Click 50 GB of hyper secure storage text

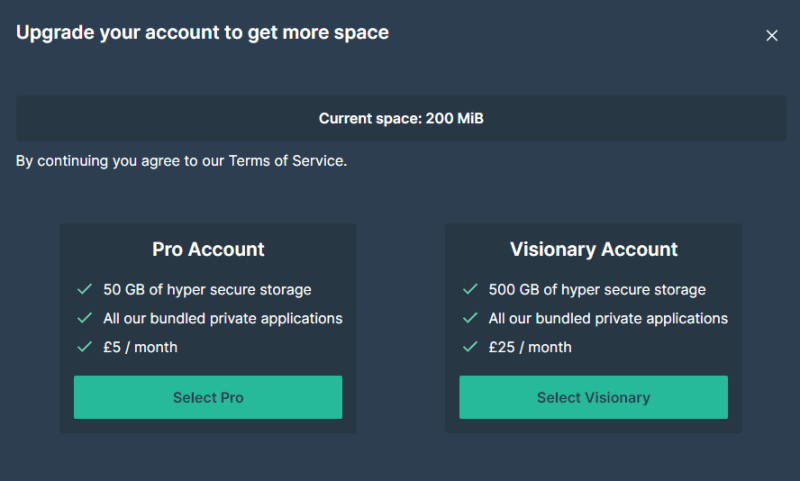pos(207,290)
